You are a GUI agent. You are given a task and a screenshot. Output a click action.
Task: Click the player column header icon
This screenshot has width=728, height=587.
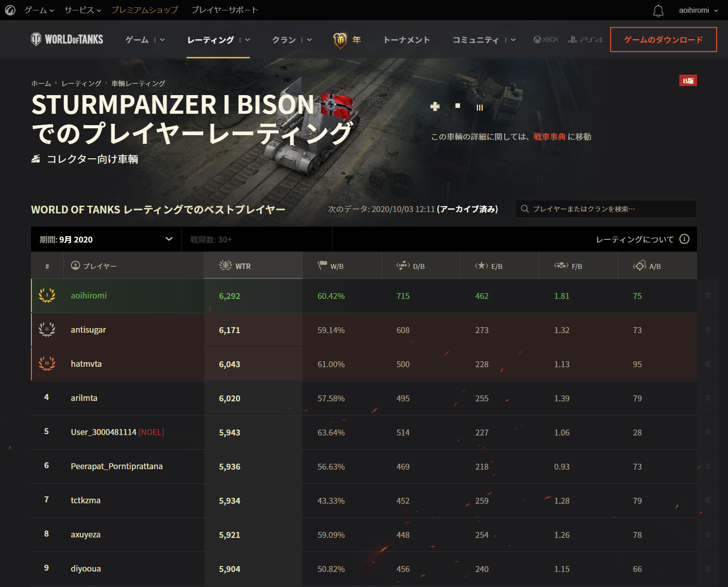[x=76, y=266]
